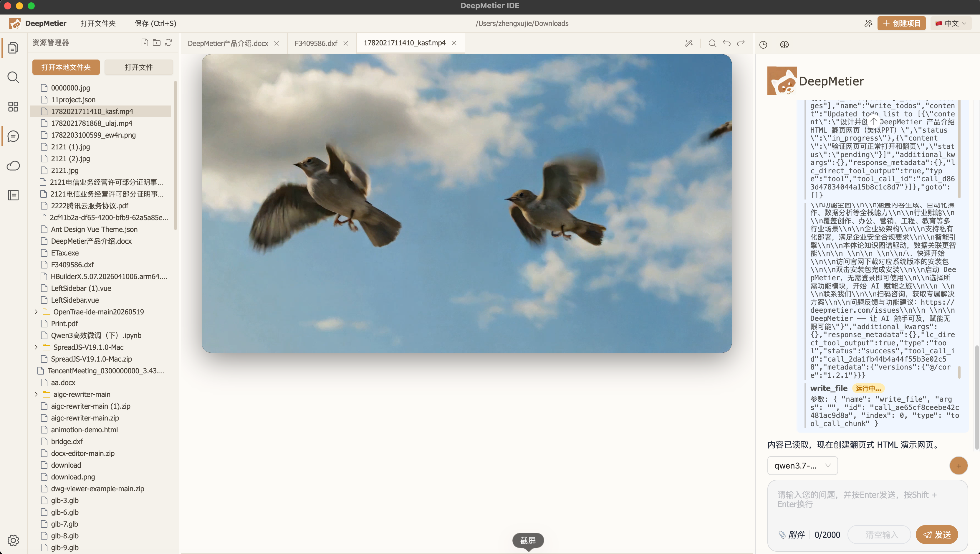Open chat history clock icon

[x=763, y=45]
